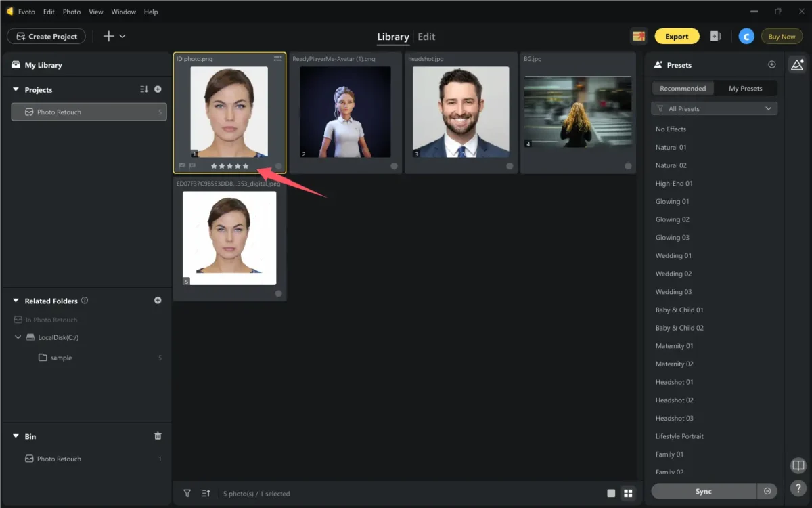Click Related Folders info icon
The width and height of the screenshot is (812, 508).
(x=85, y=301)
